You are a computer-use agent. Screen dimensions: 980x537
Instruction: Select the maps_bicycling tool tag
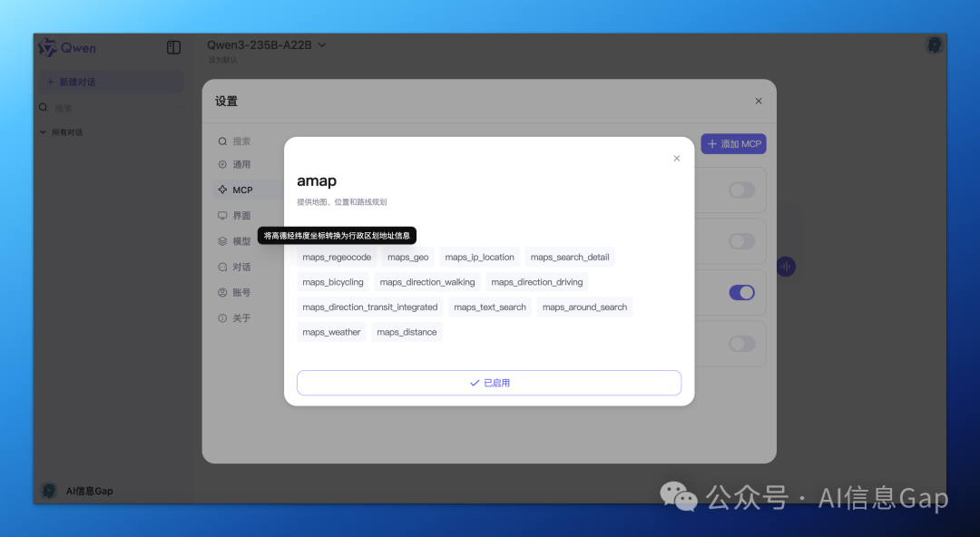[332, 282]
